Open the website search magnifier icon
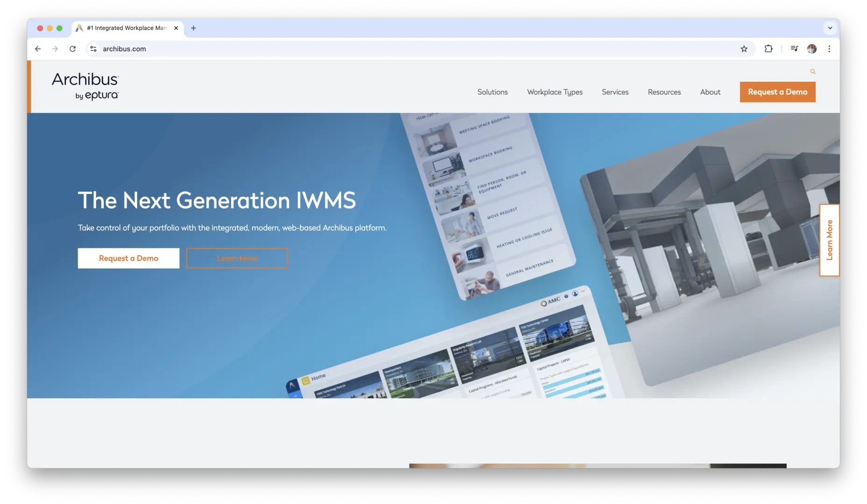867x504 pixels. pyautogui.click(x=813, y=71)
